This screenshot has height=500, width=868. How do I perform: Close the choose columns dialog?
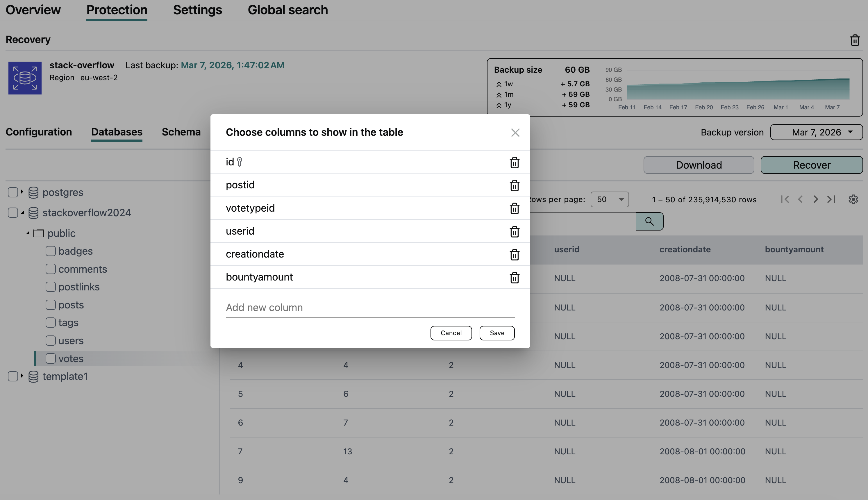click(515, 133)
